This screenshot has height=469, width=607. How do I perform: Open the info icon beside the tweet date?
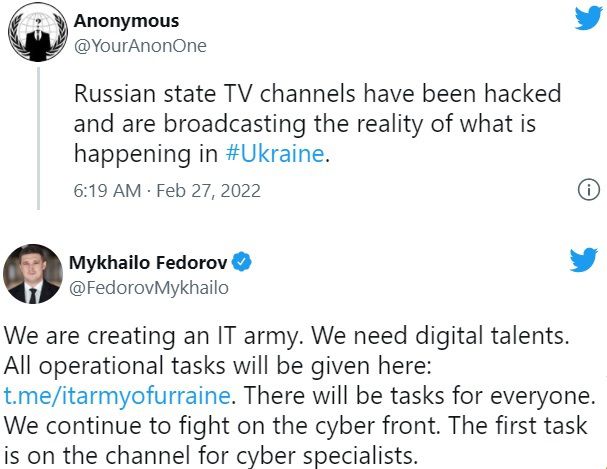[x=590, y=190]
